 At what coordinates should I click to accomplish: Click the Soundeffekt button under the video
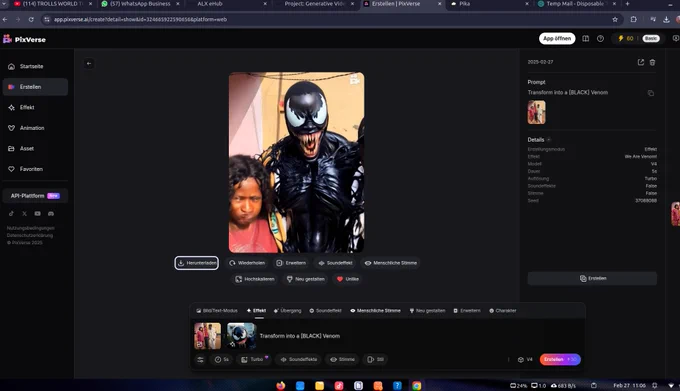point(335,263)
